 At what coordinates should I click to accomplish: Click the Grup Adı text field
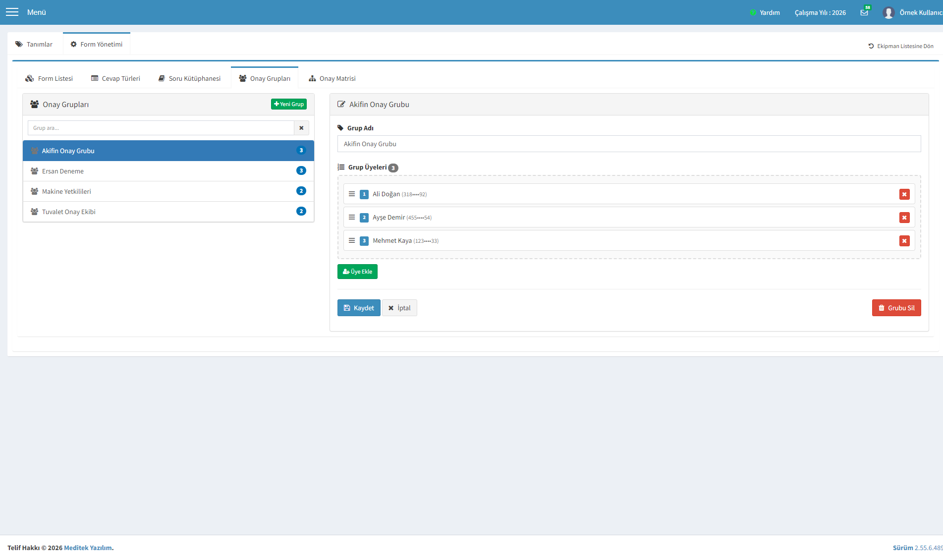pyautogui.click(x=629, y=144)
